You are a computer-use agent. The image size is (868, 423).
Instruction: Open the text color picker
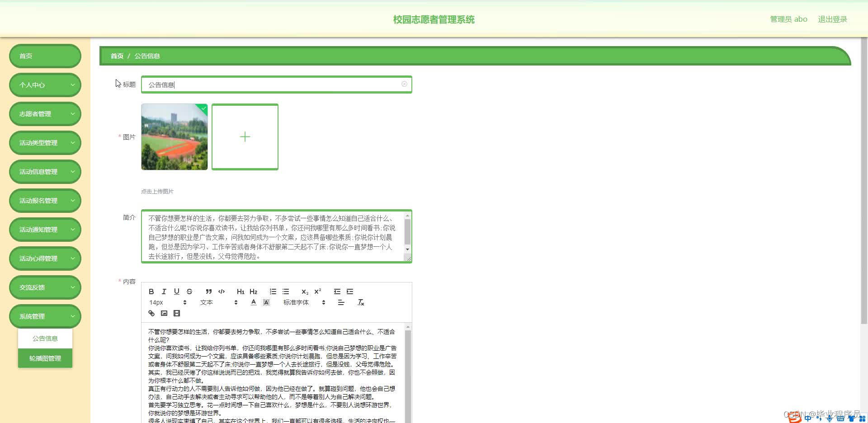click(253, 302)
